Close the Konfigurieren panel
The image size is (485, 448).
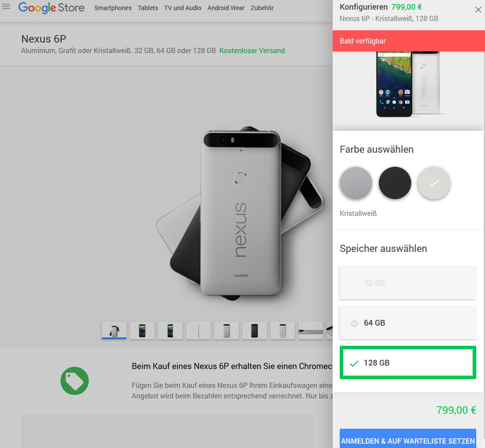478,10
